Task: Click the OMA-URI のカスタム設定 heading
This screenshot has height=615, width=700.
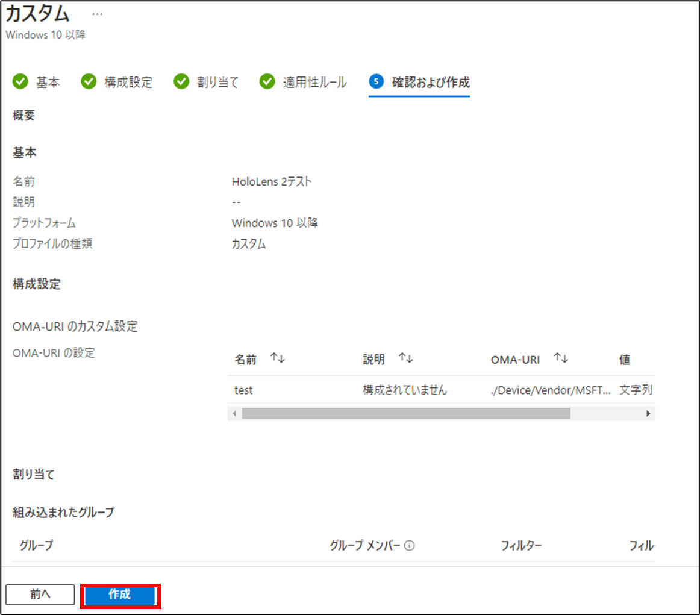Action: pos(75,326)
